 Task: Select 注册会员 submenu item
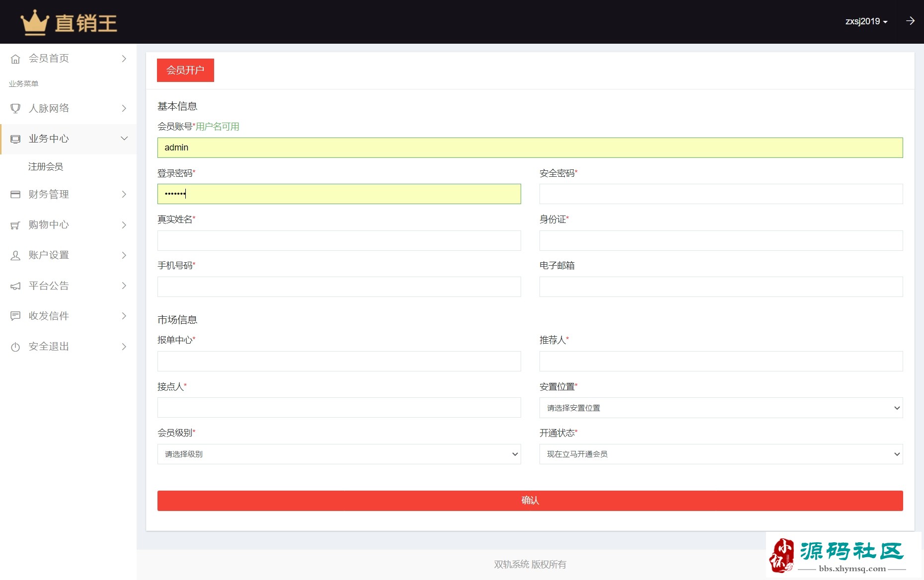46,166
